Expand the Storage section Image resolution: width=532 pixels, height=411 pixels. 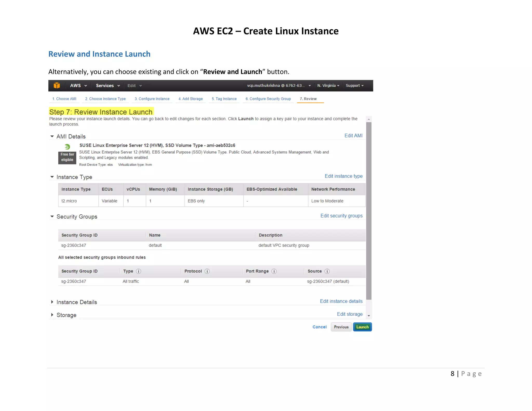click(52, 315)
